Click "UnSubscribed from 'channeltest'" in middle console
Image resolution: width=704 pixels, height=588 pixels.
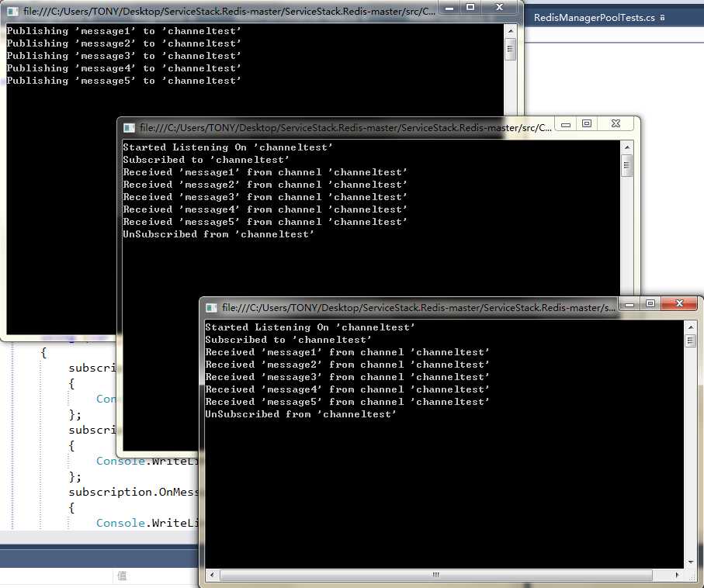(x=218, y=233)
